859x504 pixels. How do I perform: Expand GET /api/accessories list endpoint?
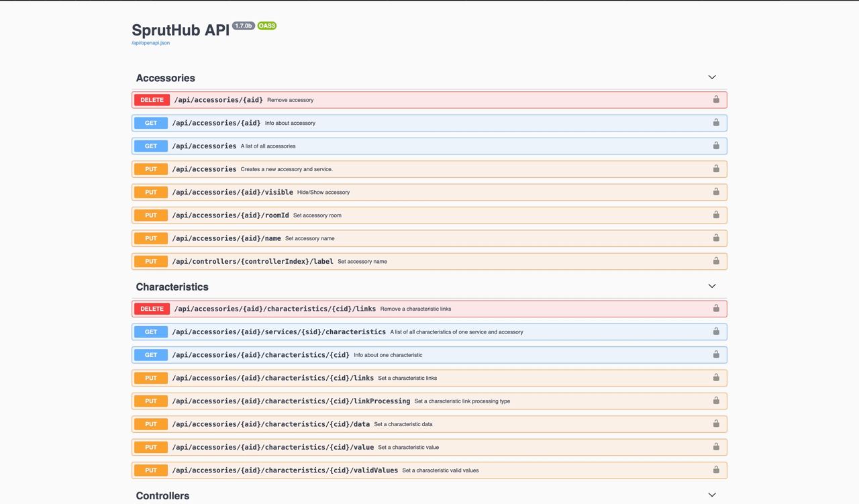[x=429, y=146]
